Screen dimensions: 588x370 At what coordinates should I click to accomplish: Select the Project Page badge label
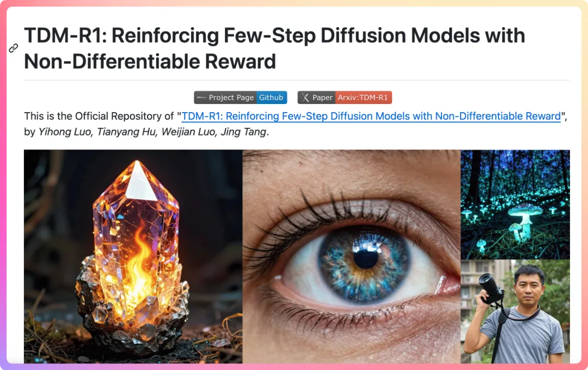coord(231,97)
